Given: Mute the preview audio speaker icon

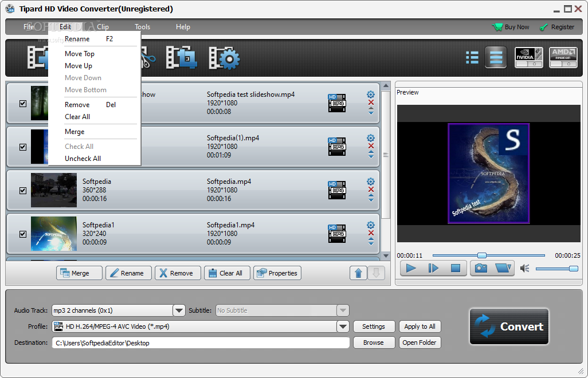Looking at the screenshot, I should pos(524,268).
